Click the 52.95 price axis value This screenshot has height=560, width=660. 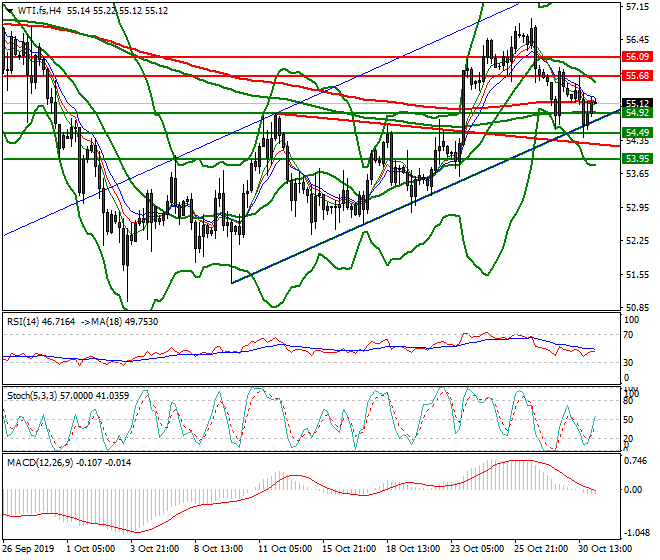click(637, 208)
